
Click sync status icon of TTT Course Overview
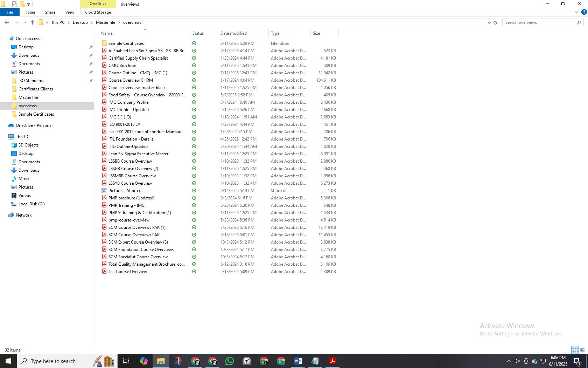(x=194, y=272)
